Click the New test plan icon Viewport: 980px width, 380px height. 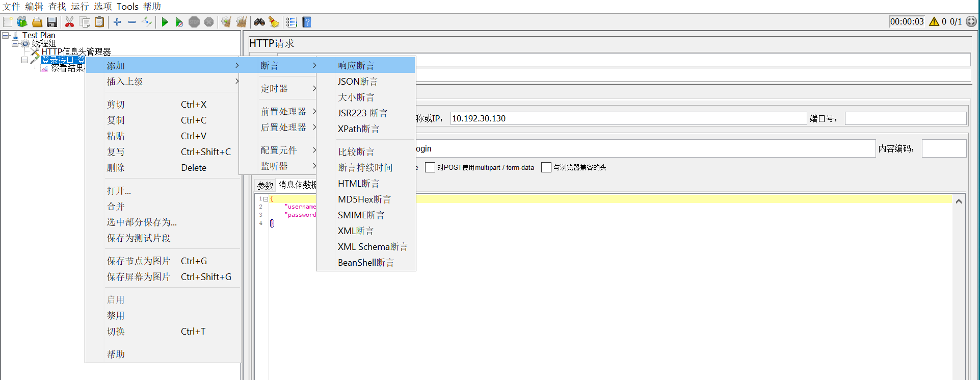(x=8, y=22)
